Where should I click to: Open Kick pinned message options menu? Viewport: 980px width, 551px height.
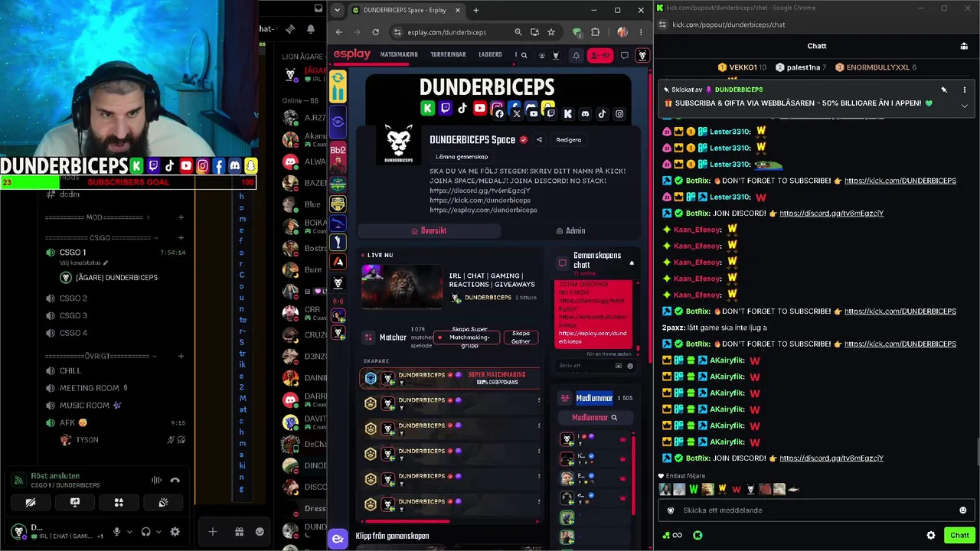pyautogui.click(x=964, y=90)
